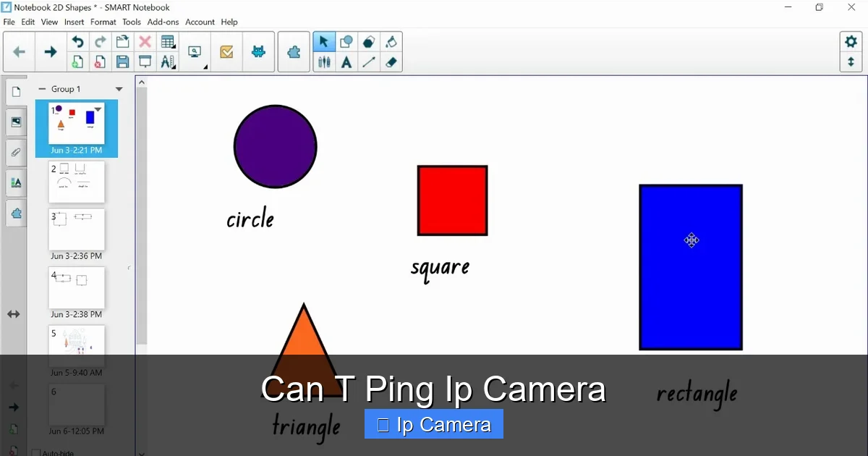Select the Eraser tool
The height and width of the screenshot is (456, 868).
(x=391, y=62)
